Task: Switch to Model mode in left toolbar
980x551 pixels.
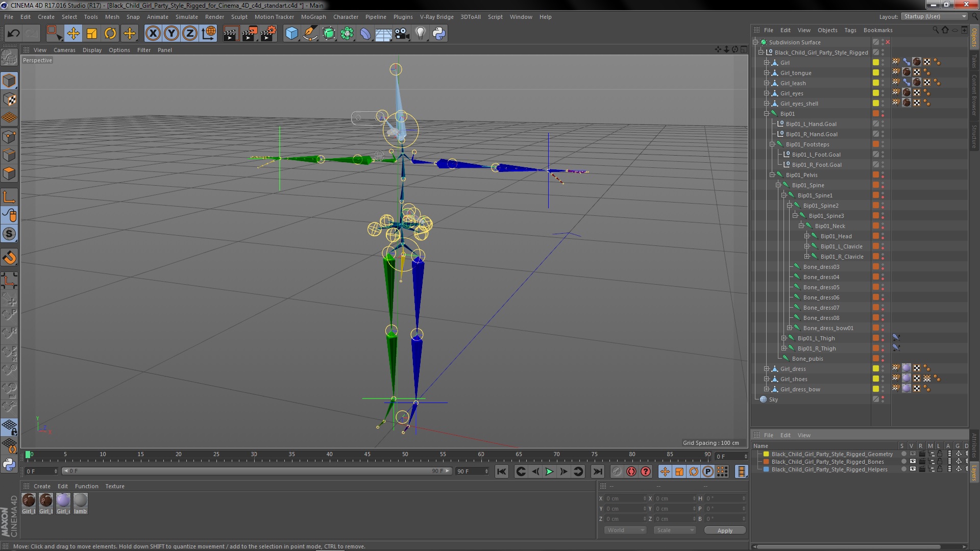Action: click(9, 81)
